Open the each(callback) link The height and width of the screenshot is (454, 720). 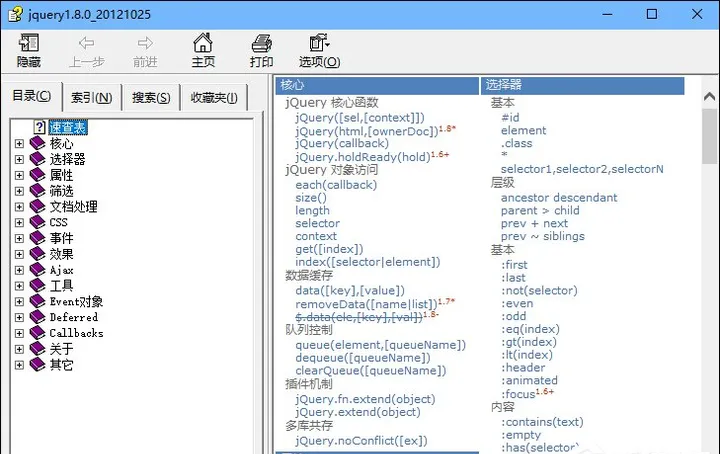(x=336, y=185)
